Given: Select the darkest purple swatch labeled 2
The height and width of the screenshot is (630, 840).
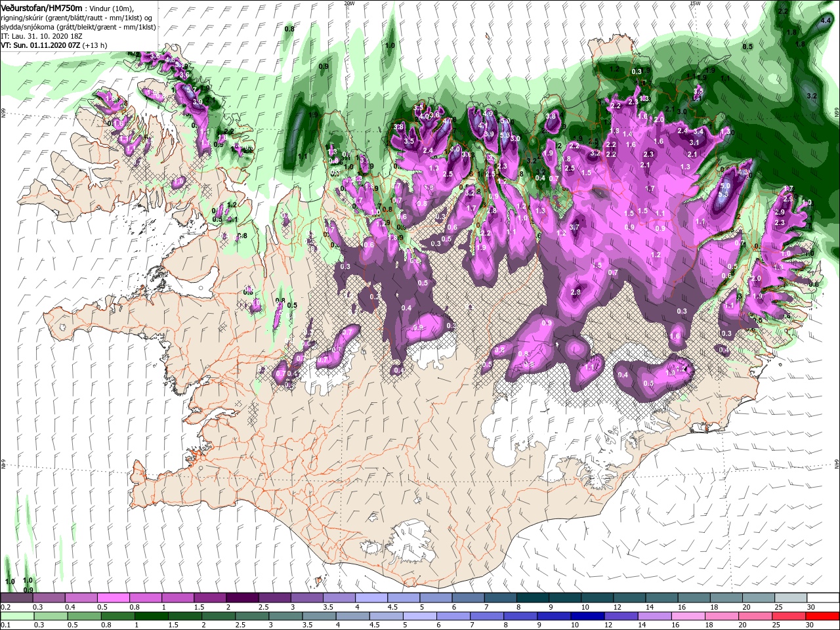Looking at the screenshot, I should pyautogui.click(x=241, y=598).
